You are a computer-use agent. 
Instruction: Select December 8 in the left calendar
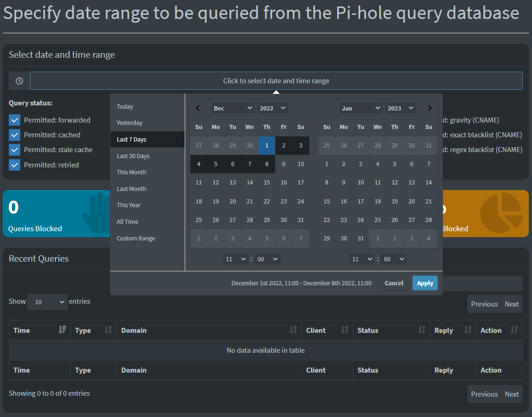click(x=266, y=164)
